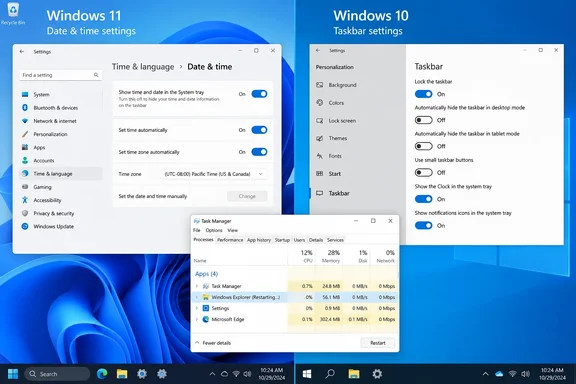The width and height of the screenshot is (576, 384).
Task: Click back arrow in Windows 11 Settings
Action: tap(22, 51)
